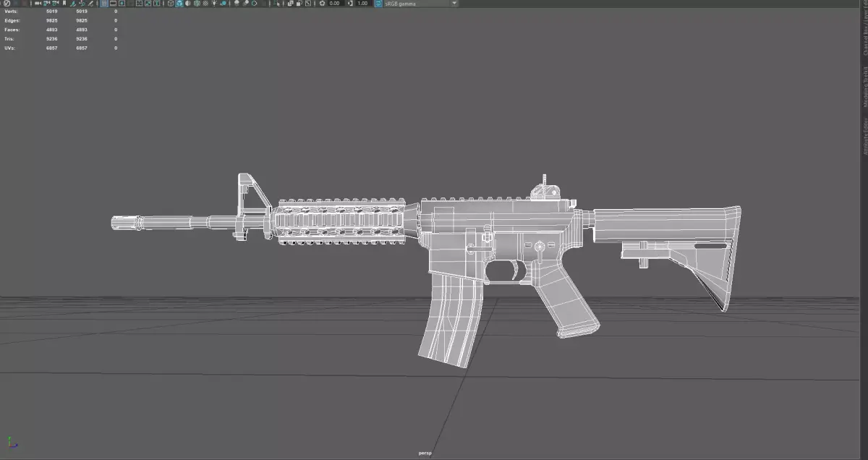This screenshot has height=460, width=868.
Task: Click the Multisample Anti-aliasing icon
Action: pos(254,4)
